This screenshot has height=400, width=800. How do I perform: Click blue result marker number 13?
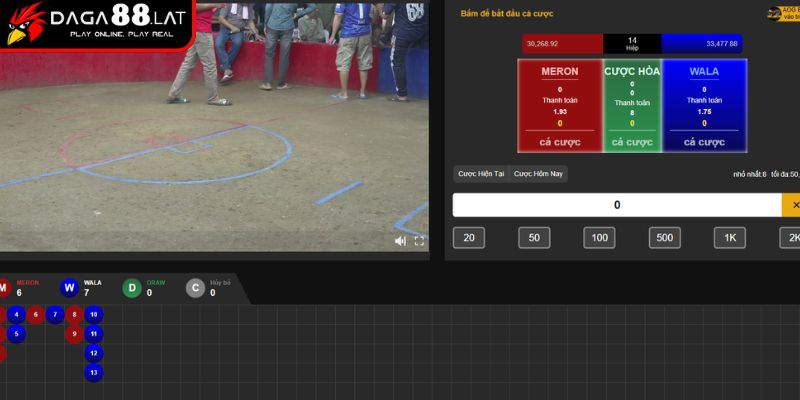[x=93, y=372]
